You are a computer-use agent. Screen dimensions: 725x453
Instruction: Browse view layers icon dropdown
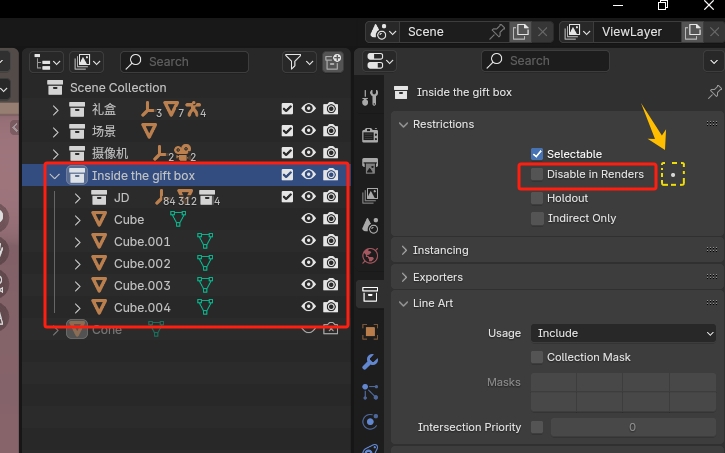[x=577, y=32]
